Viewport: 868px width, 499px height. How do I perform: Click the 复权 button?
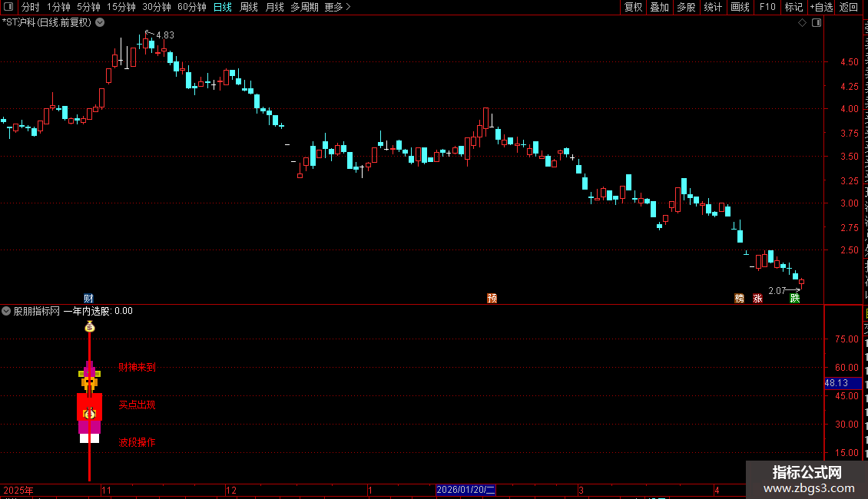[633, 7]
